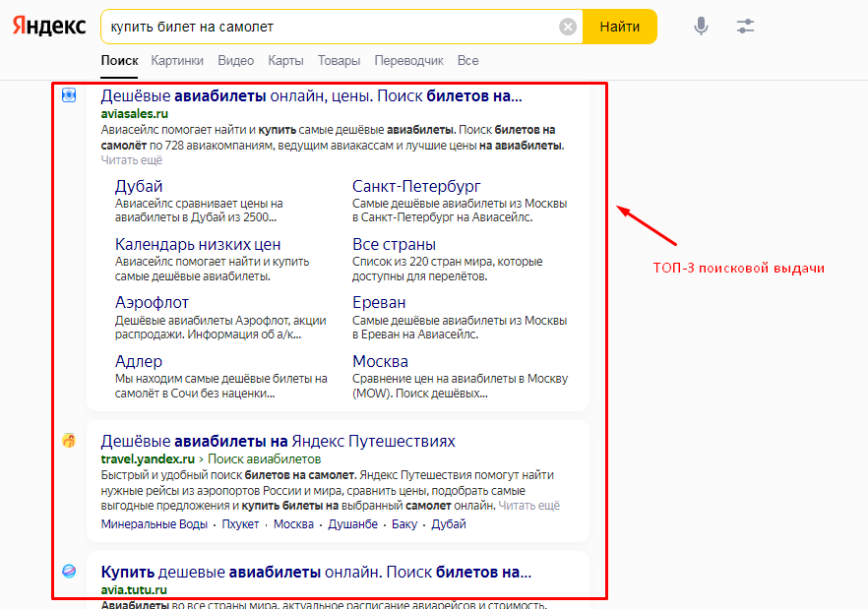Open the Санкт-Петербург sitelink
This screenshot has width=868, height=609.
(416, 186)
